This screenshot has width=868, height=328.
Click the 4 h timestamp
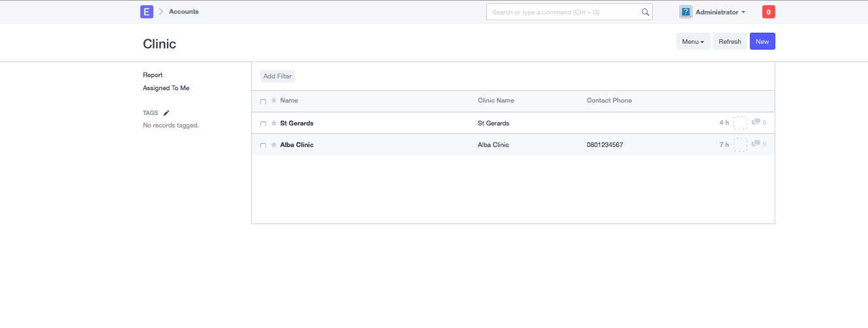coord(724,123)
